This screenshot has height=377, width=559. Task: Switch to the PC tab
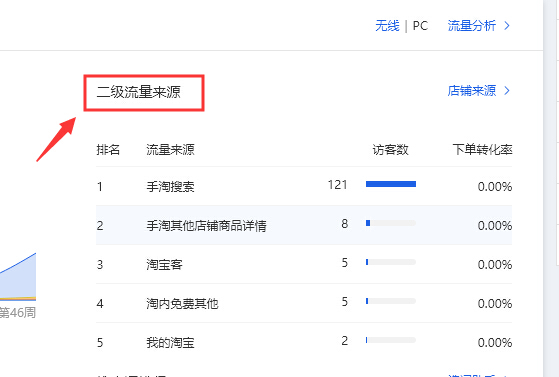coord(420,26)
